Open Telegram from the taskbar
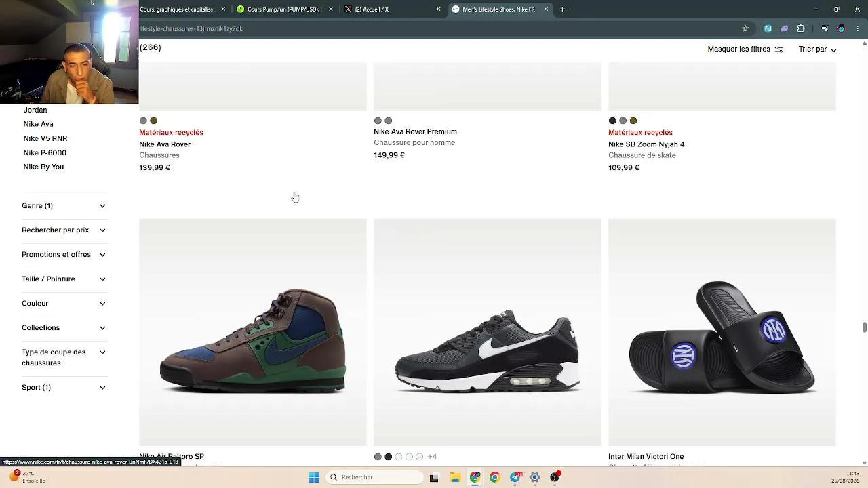 pyautogui.click(x=515, y=477)
